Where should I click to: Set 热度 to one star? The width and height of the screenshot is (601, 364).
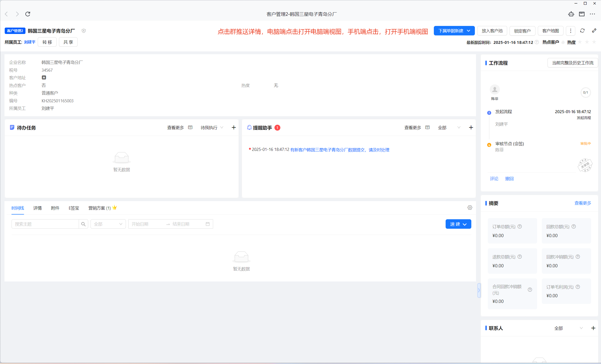[580, 42]
